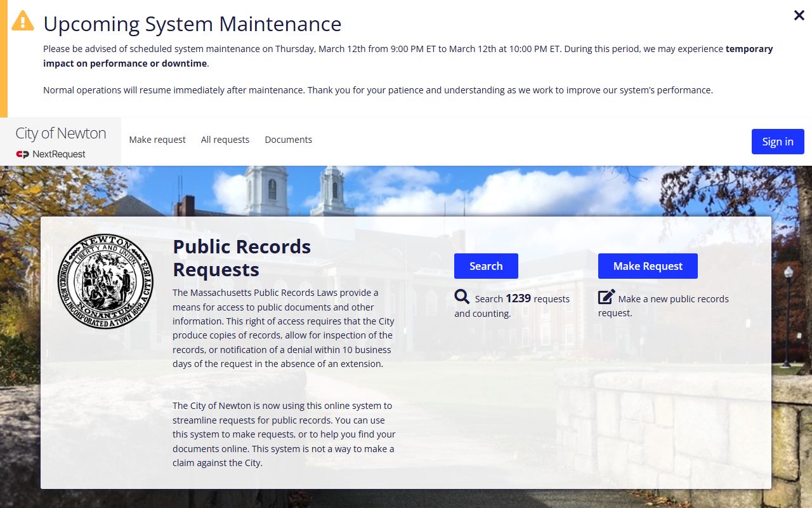Open the All requests nav item
The width and height of the screenshot is (812, 508).
tap(225, 140)
